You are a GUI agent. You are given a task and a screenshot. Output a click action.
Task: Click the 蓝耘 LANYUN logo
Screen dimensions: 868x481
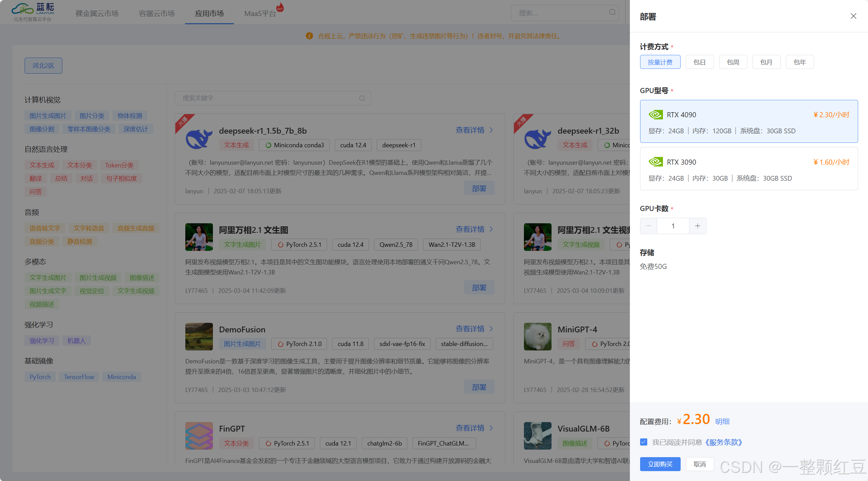click(33, 12)
